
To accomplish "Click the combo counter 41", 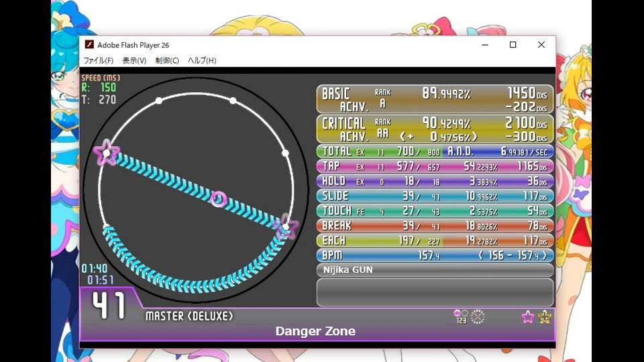I will [x=109, y=305].
